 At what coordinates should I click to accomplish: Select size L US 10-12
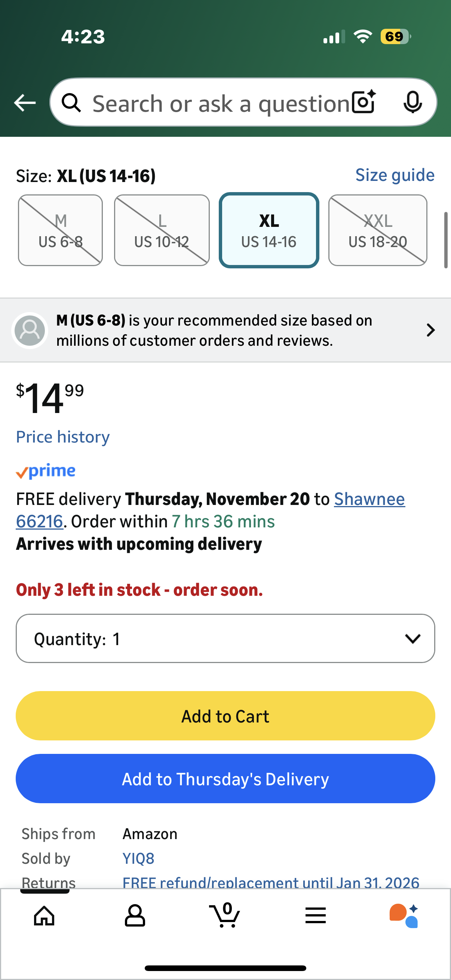tap(162, 230)
